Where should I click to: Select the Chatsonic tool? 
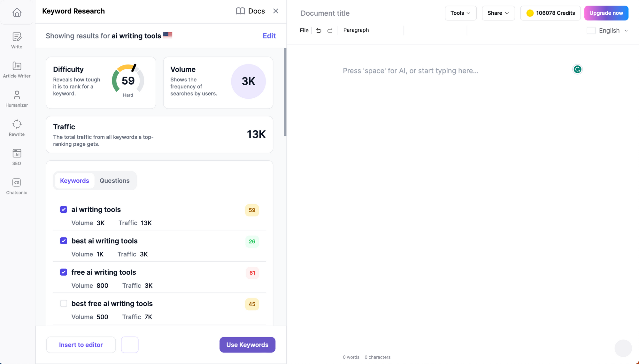(x=17, y=186)
